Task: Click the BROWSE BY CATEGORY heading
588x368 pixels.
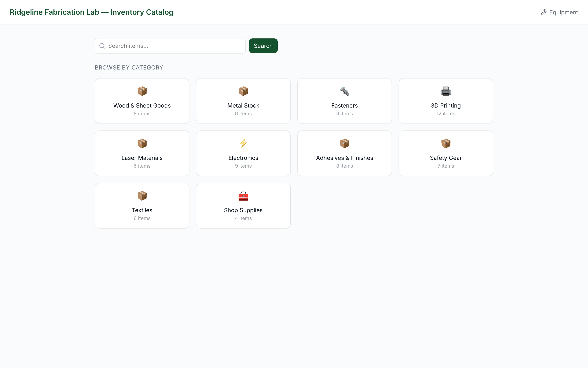Action: tap(129, 67)
